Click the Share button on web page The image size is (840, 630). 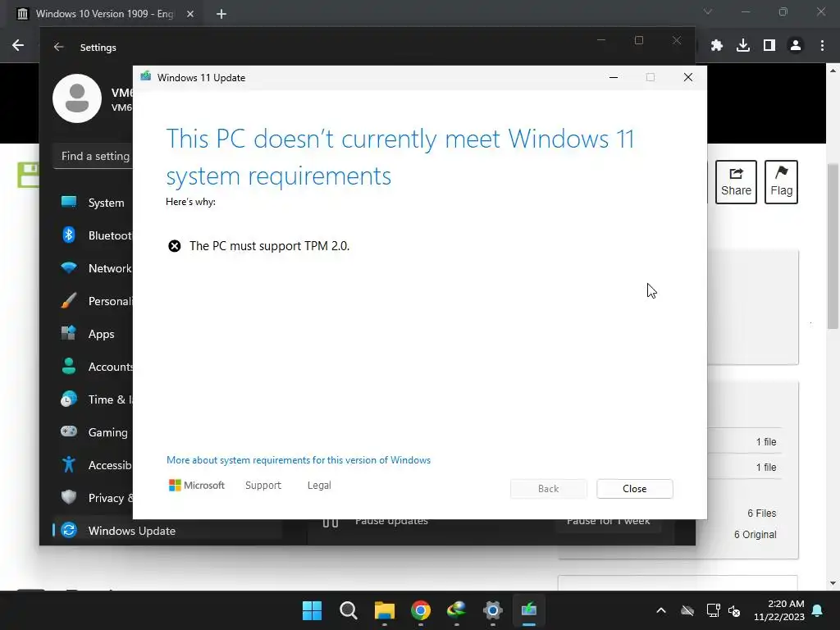point(736,182)
